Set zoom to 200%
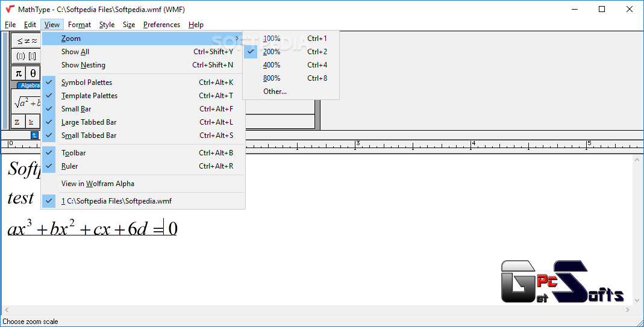 (291, 52)
